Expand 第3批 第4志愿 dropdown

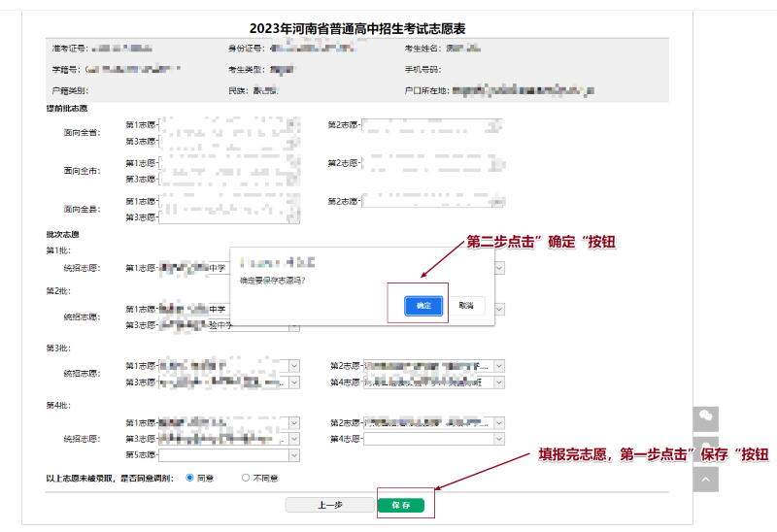tap(434, 382)
